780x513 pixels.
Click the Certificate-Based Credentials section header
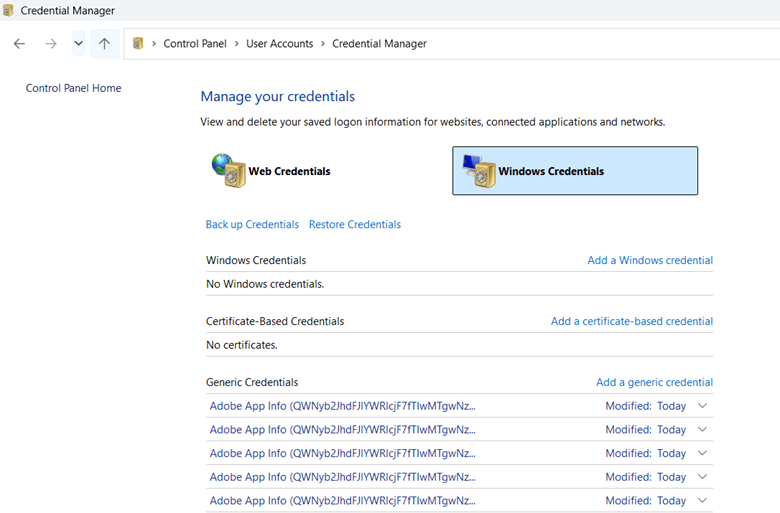click(275, 321)
